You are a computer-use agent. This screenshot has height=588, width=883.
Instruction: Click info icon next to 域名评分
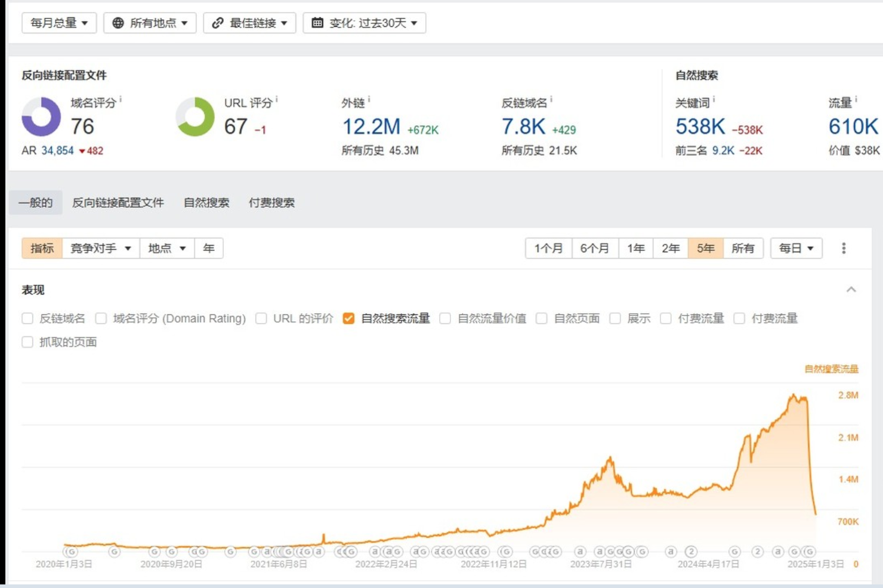pos(121,99)
